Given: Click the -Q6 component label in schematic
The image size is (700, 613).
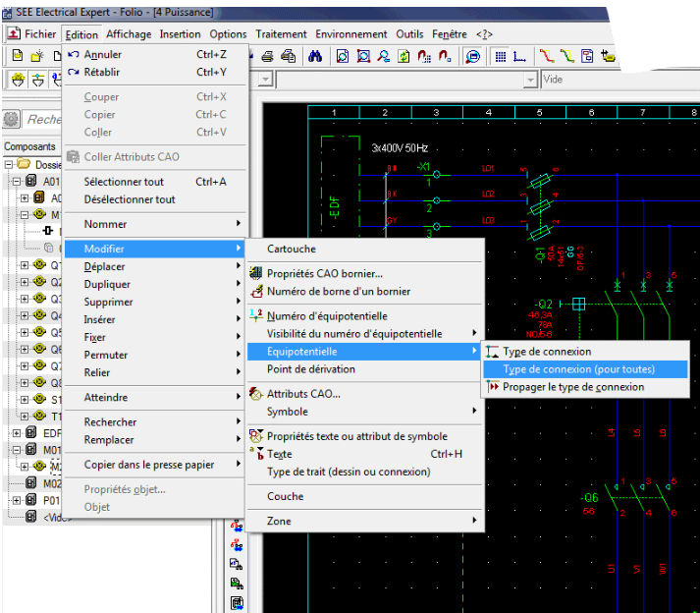Looking at the screenshot, I should click(x=589, y=498).
